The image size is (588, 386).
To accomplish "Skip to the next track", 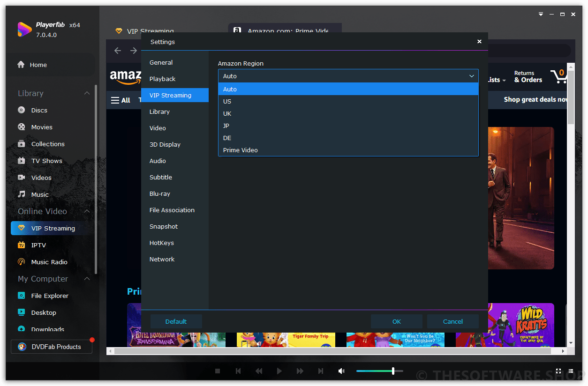I will click(321, 371).
